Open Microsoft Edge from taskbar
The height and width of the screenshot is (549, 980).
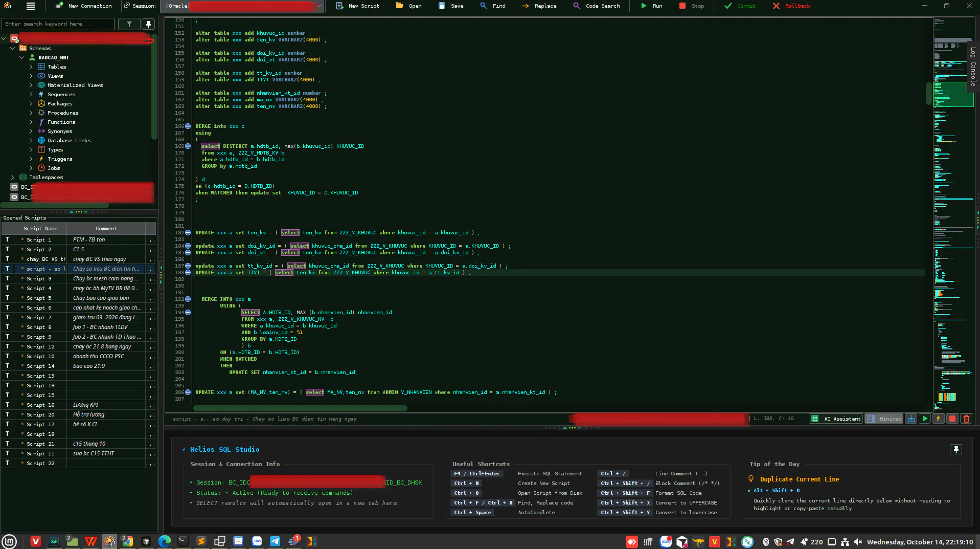pyautogui.click(x=164, y=541)
